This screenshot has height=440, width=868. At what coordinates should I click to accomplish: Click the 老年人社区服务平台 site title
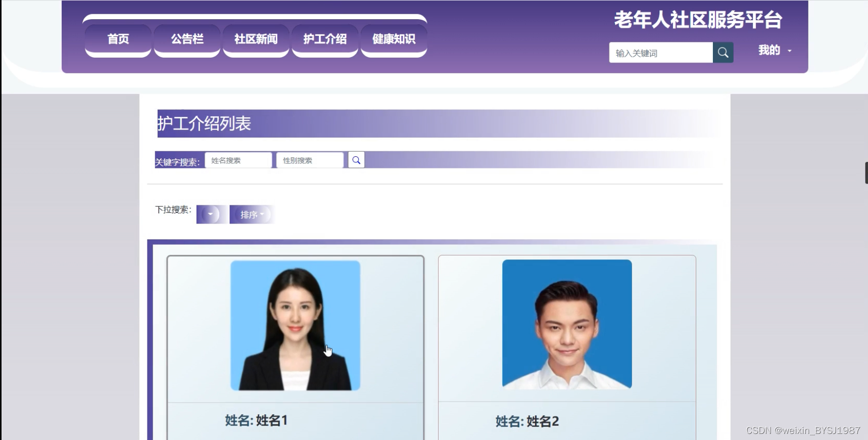(x=698, y=20)
